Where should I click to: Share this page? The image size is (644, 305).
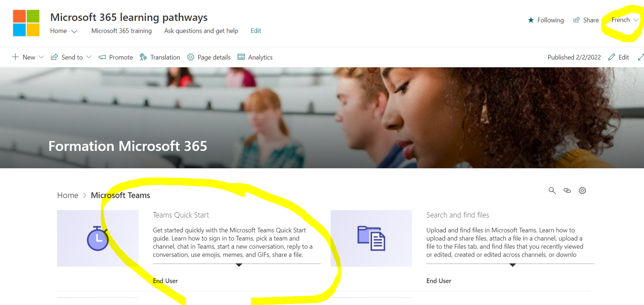[x=586, y=20]
